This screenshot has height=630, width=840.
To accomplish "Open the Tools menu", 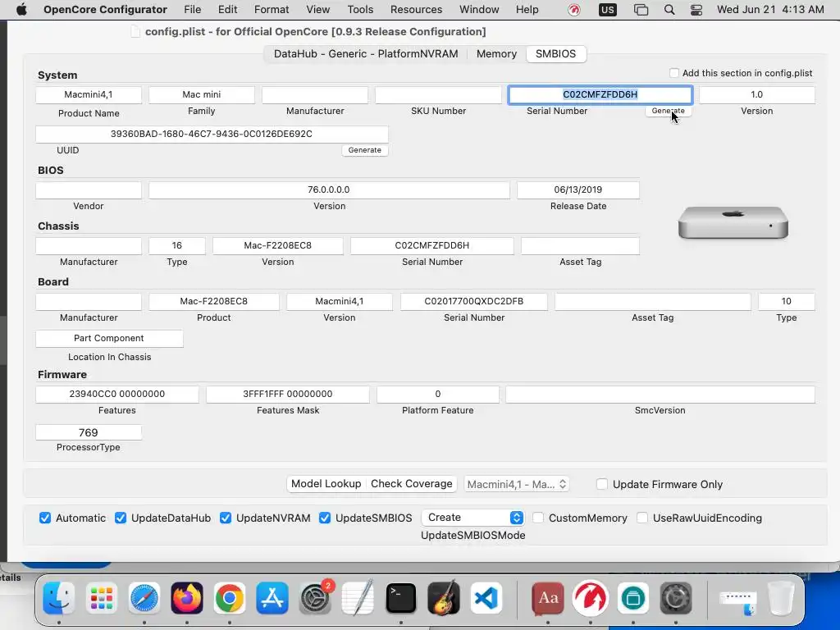I will tap(360, 10).
